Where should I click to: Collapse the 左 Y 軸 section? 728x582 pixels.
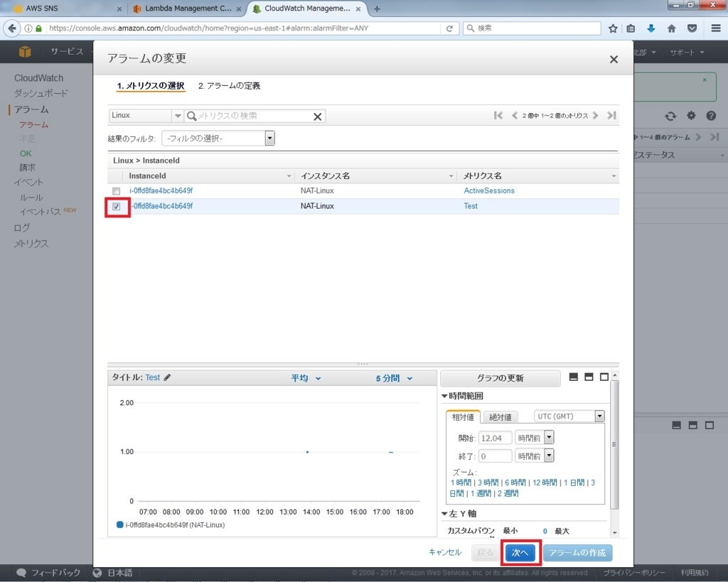point(444,514)
